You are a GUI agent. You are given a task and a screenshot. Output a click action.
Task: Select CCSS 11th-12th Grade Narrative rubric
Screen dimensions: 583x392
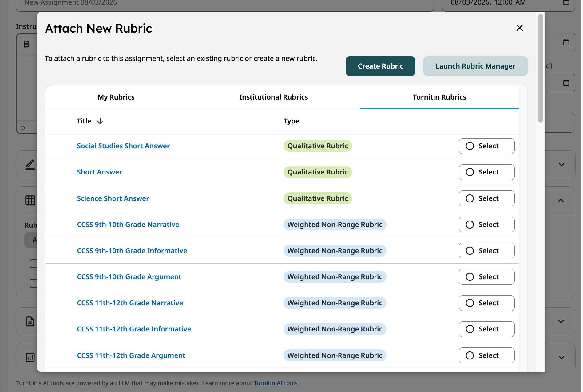click(x=486, y=303)
